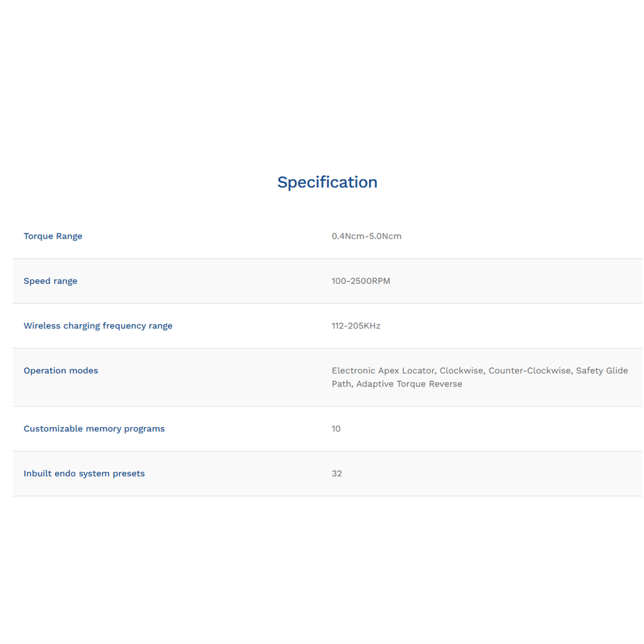Click the Speed range label
The image size is (644, 644).
pyautogui.click(x=50, y=281)
